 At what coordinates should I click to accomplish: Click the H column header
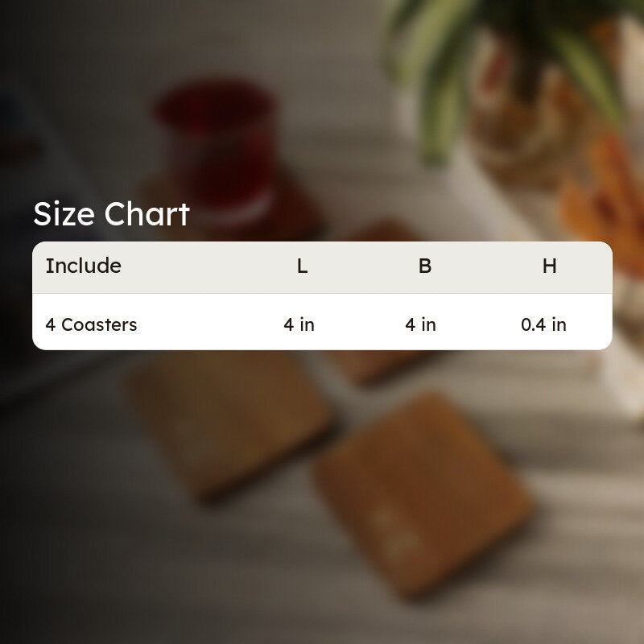pyautogui.click(x=550, y=266)
